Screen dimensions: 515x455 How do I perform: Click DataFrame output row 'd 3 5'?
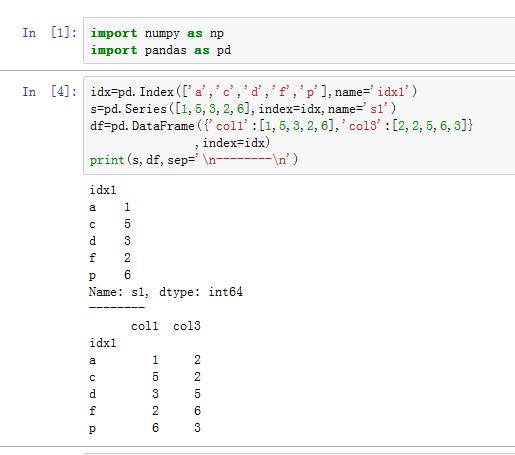tap(145, 394)
